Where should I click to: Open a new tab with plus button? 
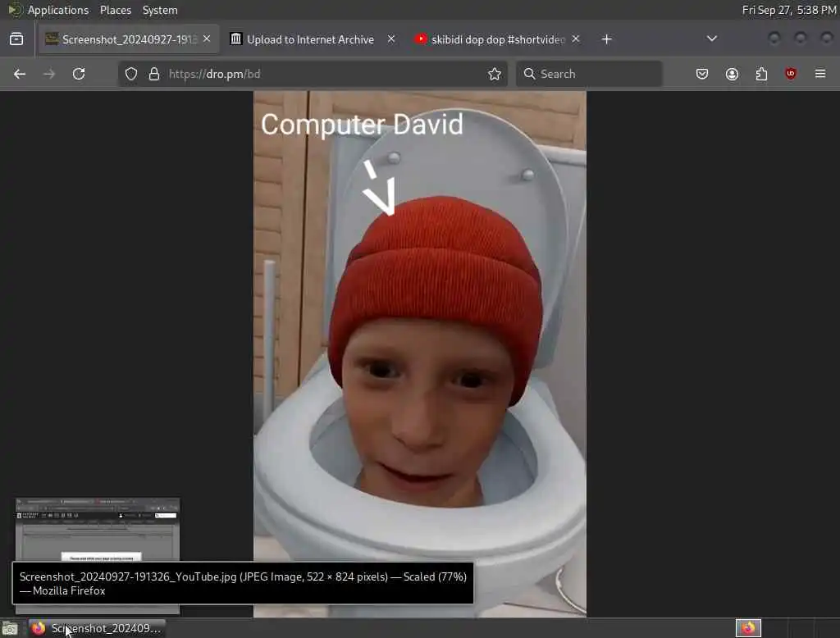click(x=606, y=39)
